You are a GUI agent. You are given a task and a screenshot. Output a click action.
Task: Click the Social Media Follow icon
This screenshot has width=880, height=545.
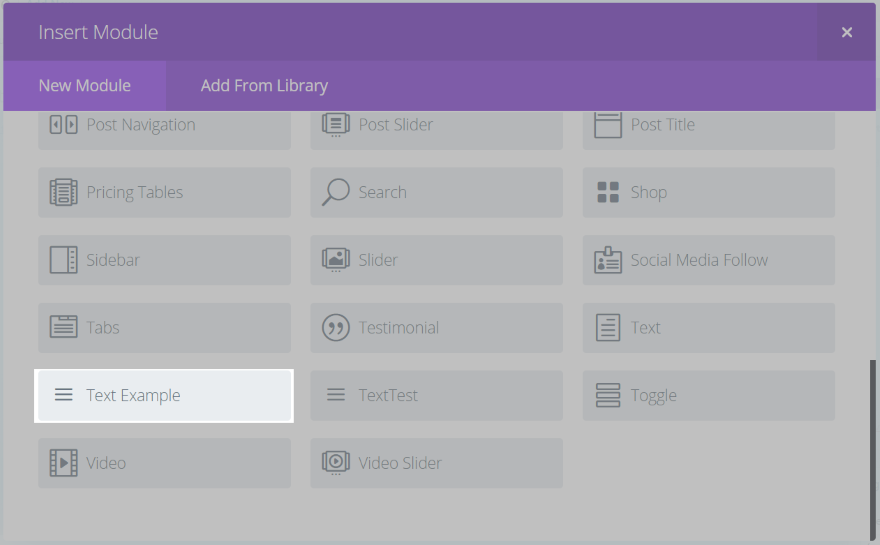(608, 260)
